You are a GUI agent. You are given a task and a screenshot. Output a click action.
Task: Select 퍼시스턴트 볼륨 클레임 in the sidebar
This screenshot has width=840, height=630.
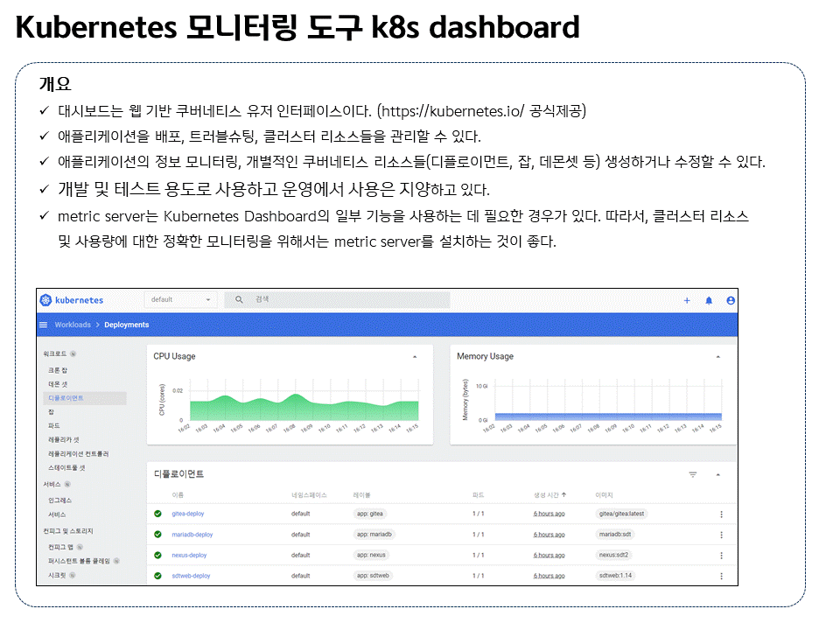coord(79,561)
